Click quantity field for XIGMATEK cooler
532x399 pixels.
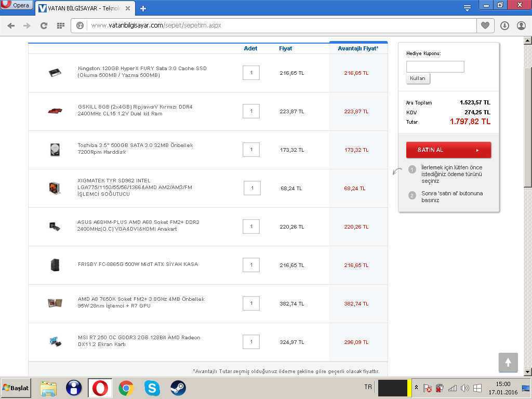click(252, 188)
